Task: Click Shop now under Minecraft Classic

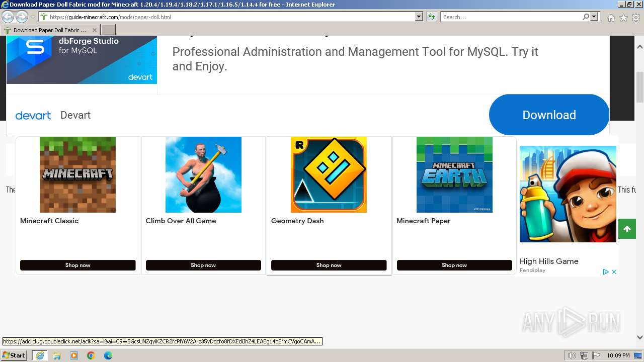Action: (77, 265)
